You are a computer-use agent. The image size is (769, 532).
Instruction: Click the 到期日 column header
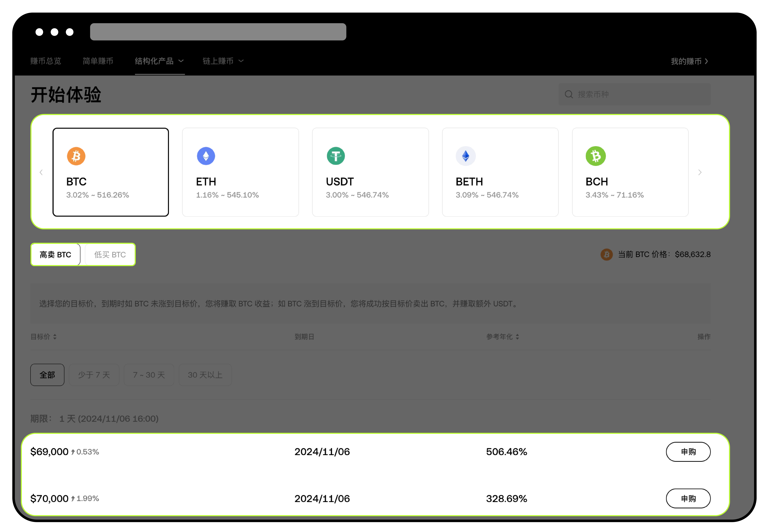point(304,337)
